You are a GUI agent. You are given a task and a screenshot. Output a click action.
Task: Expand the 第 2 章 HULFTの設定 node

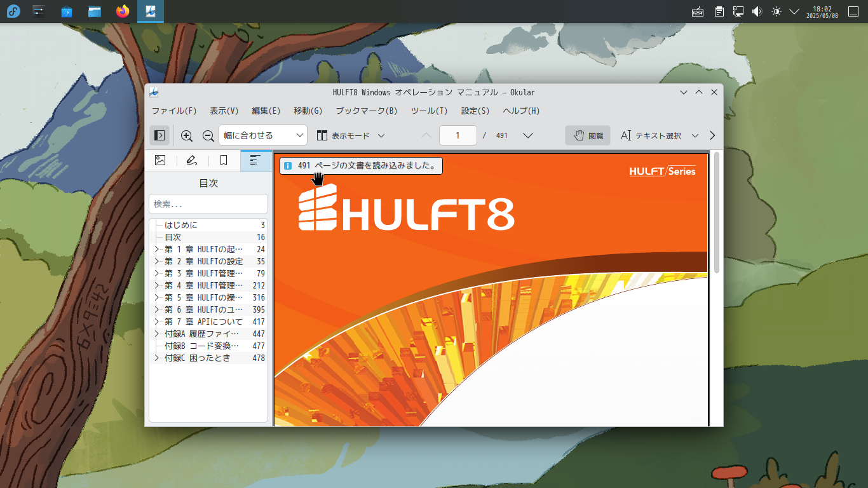pos(156,261)
